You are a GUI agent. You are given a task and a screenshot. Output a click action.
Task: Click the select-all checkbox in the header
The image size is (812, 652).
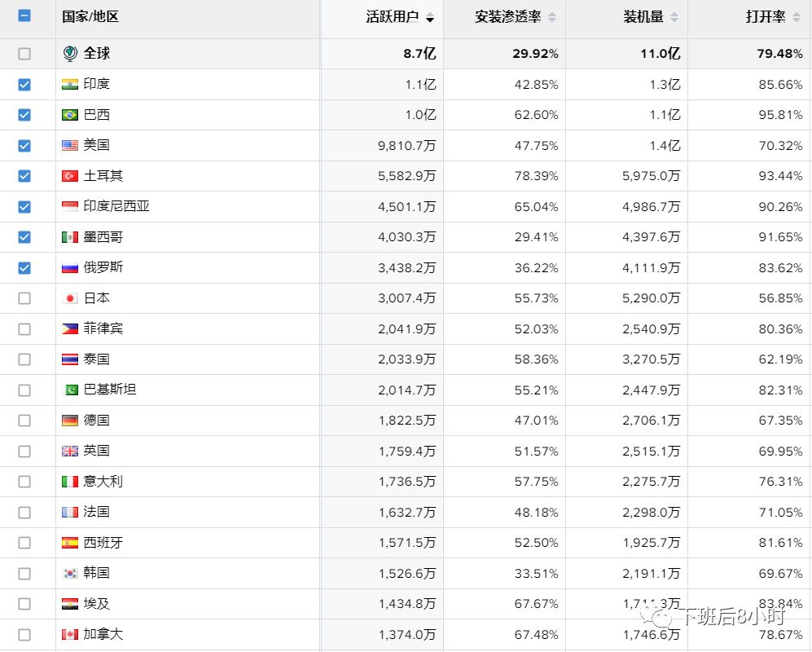tap(24, 14)
